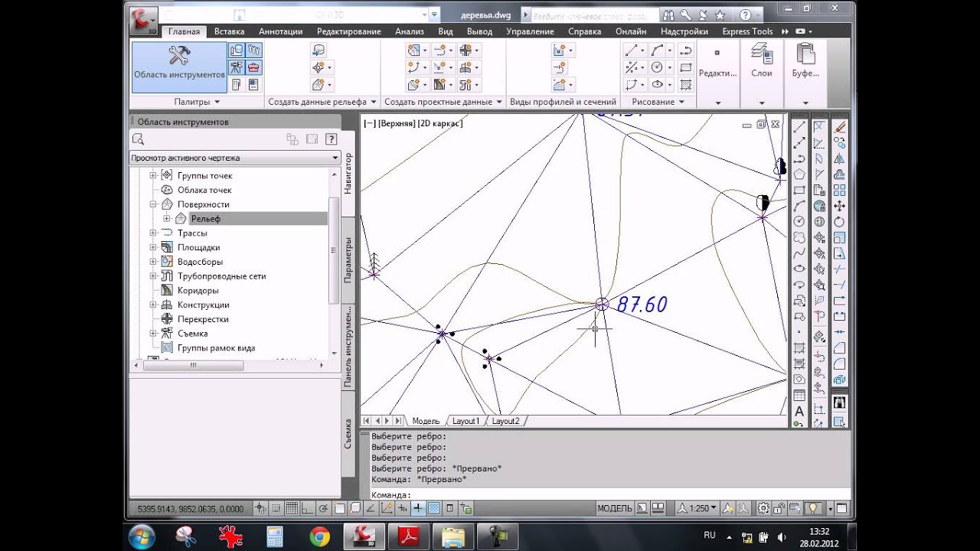Toggle Polar tracking in the status bar
980x551 pixels.
pos(324,508)
